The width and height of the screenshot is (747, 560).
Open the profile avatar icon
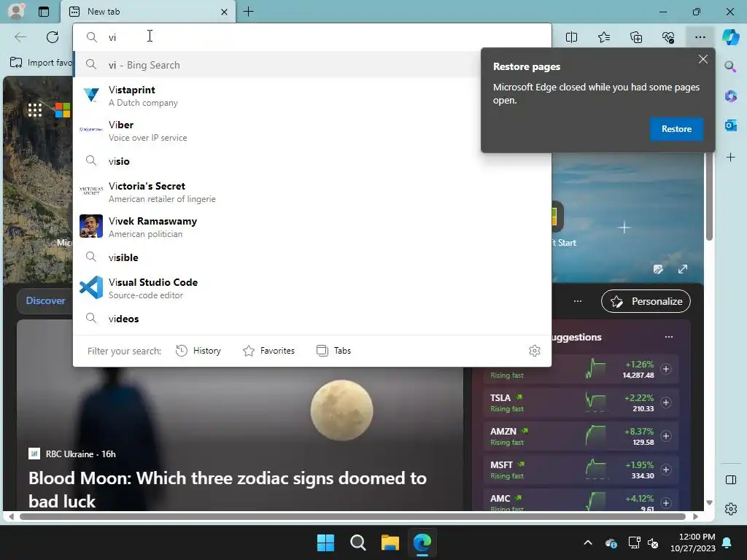(x=16, y=11)
